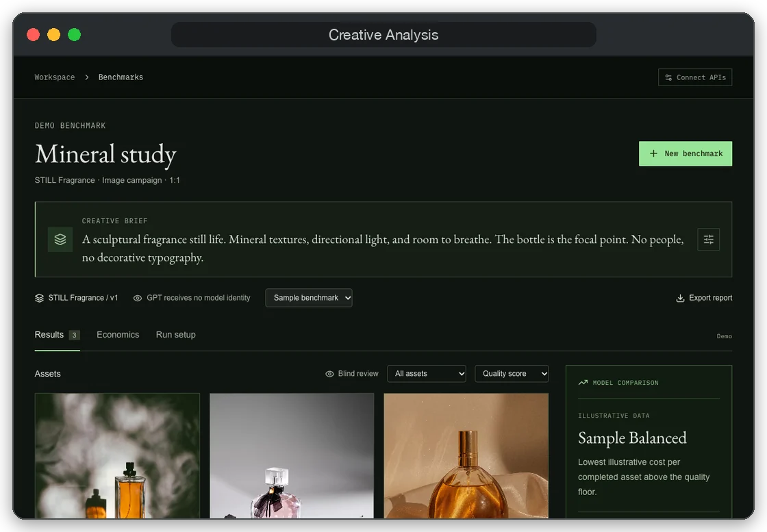
Task: Click the sliders icon in Connect APIs
Action: (x=668, y=78)
